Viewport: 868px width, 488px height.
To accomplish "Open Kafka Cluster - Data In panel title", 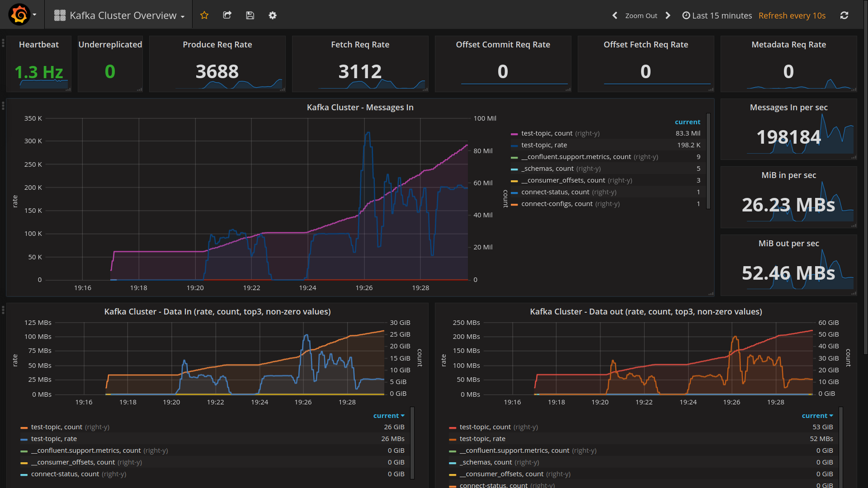I will pos(217,311).
